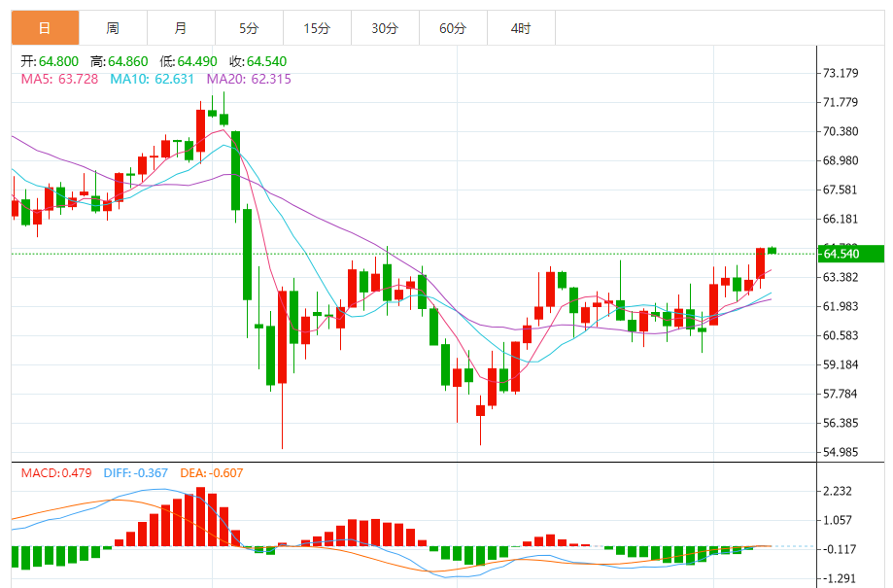
Task: Click the 56.385 price axis label
Action: point(841,423)
